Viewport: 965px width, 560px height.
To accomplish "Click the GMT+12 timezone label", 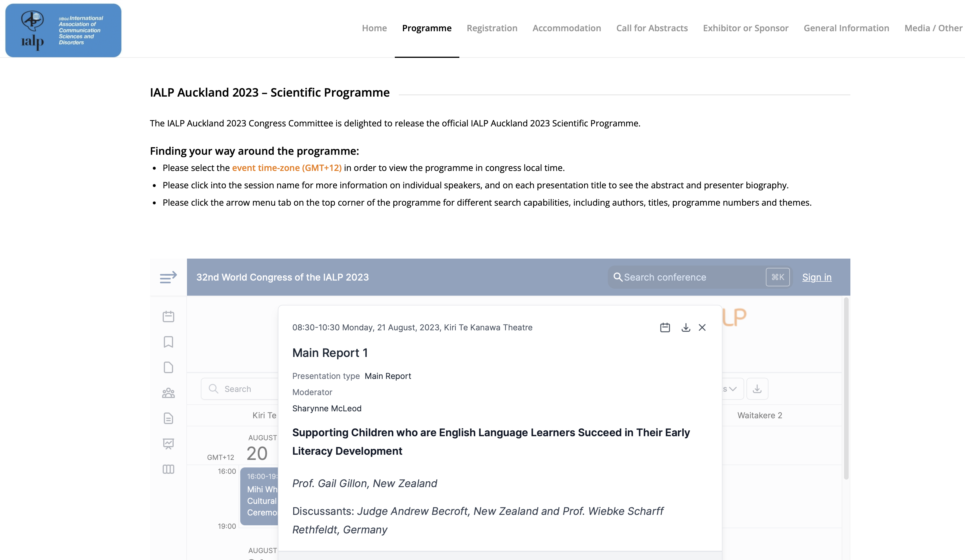I will coord(220,457).
